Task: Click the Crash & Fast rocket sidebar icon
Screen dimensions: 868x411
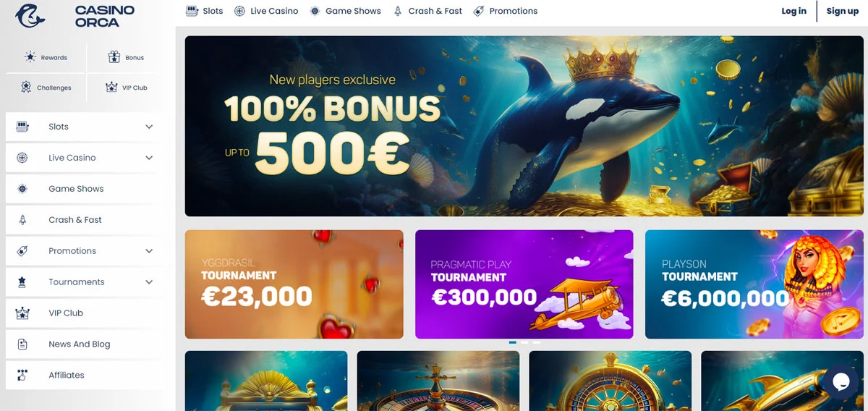Action: pos(22,219)
